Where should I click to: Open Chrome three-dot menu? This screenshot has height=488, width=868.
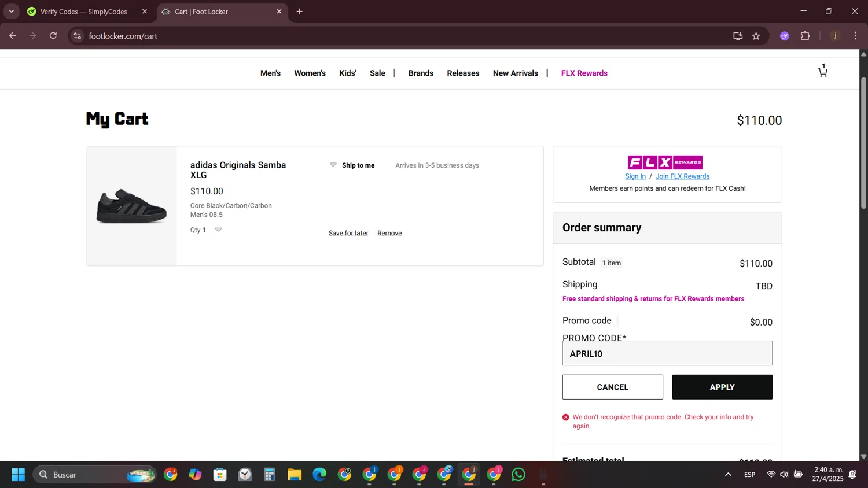pyautogui.click(x=855, y=36)
